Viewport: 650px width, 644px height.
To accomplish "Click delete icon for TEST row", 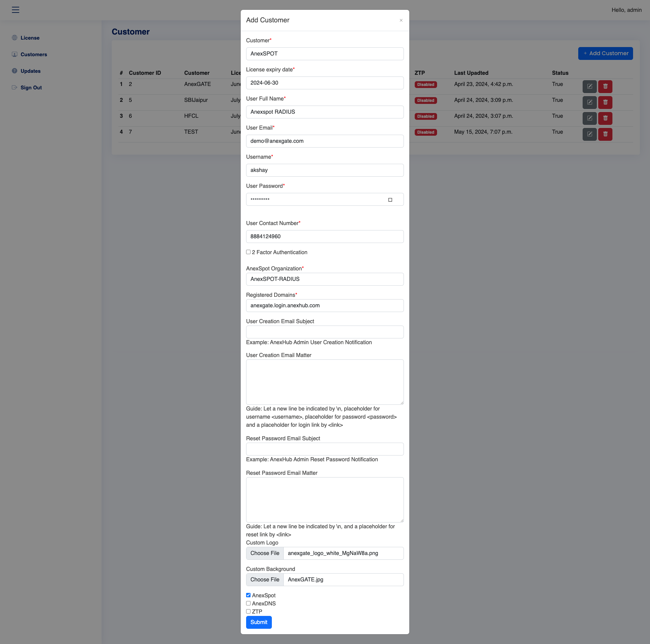I will click(x=605, y=134).
